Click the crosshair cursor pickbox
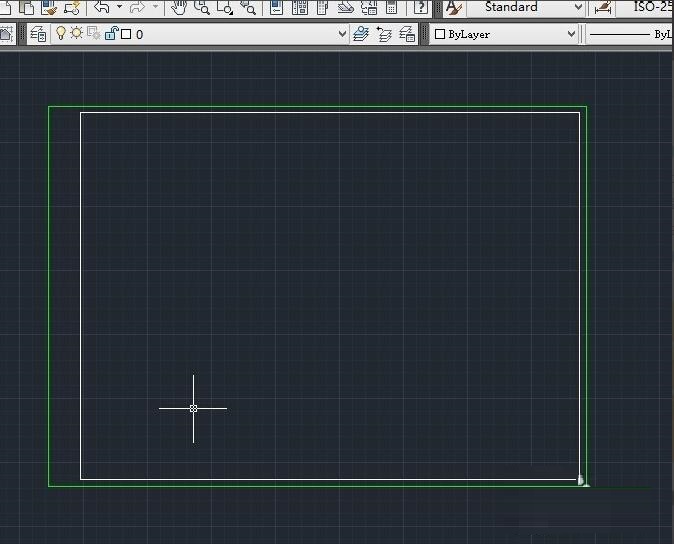Viewport: 674px width, 544px height. point(193,409)
